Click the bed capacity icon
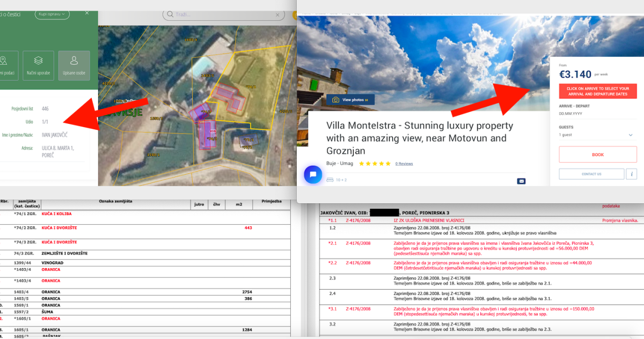This screenshot has width=644, height=339. (330, 180)
